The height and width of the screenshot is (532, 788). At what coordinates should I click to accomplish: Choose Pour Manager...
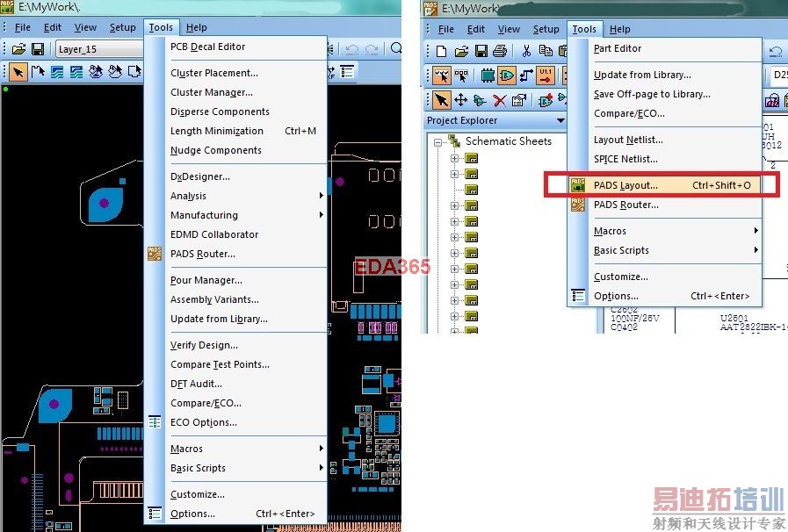coord(206,280)
